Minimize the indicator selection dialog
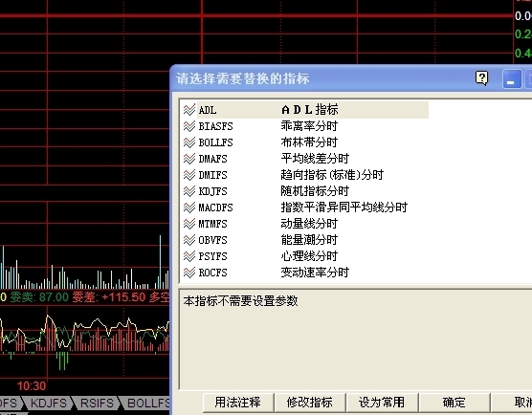This screenshot has width=532, height=415. (512, 78)
